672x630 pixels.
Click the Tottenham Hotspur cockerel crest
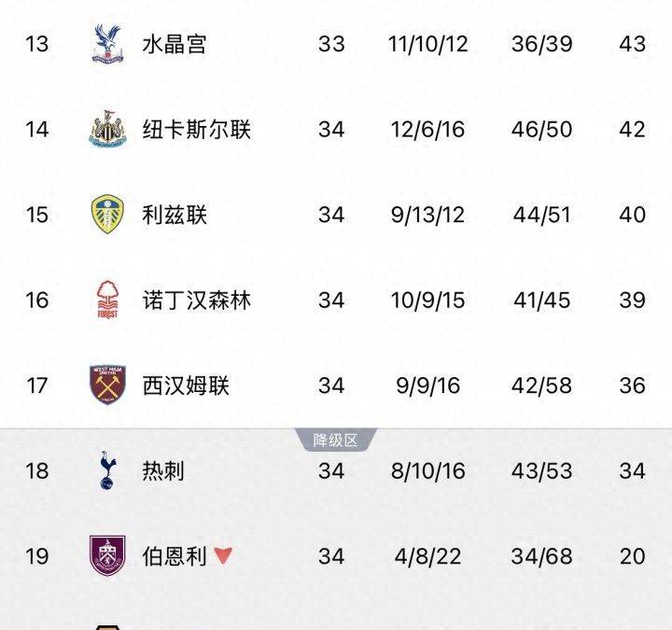tap(107, 470)
